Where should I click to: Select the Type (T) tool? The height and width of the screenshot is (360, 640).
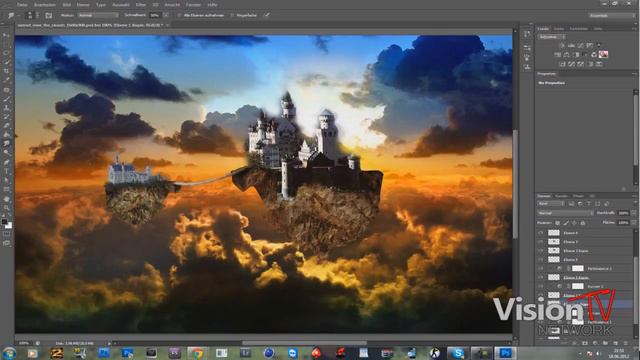pyautogui.click(x=7, y=171)
